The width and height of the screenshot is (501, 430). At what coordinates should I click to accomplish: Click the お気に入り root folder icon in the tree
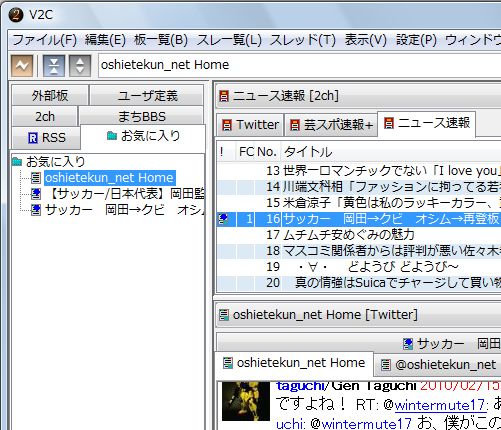(x=17, y=162)
